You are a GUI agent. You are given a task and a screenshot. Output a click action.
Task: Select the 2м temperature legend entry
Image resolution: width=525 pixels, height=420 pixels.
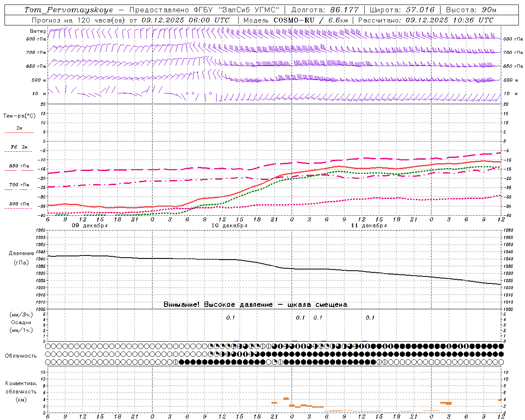coord(19,130)
